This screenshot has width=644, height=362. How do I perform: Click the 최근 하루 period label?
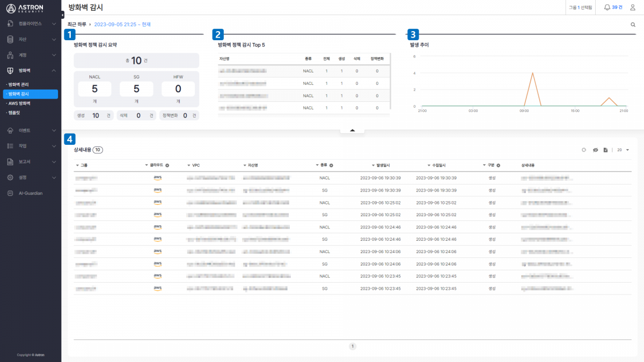point(77,24)
